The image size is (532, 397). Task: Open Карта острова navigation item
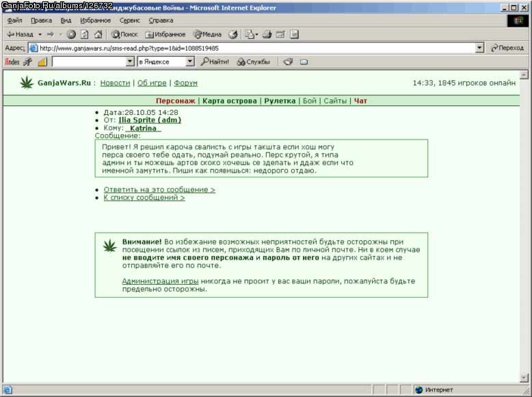230,101
